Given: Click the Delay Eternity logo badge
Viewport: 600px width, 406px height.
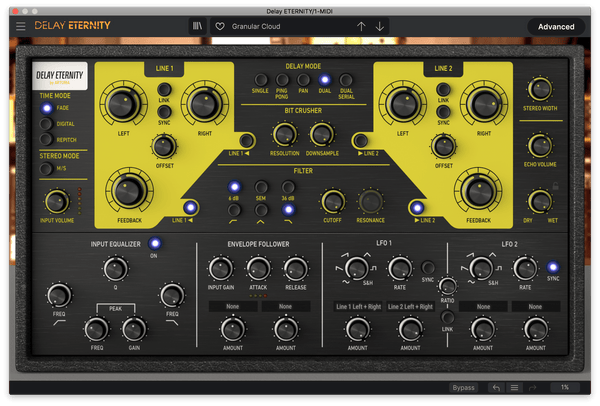Looking at the screenshot, I should pos(60,76).
